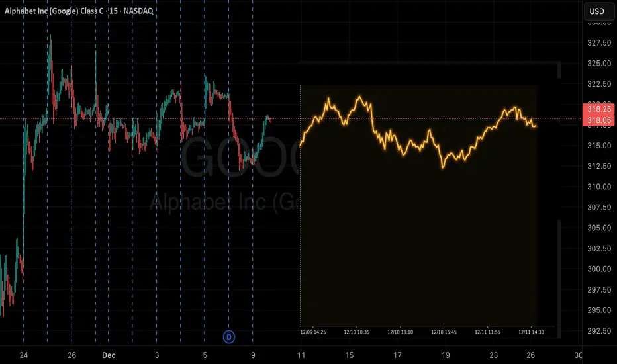Click the 3 date on time axis
This screenshot has height=364, width=617.
(157, 355)
